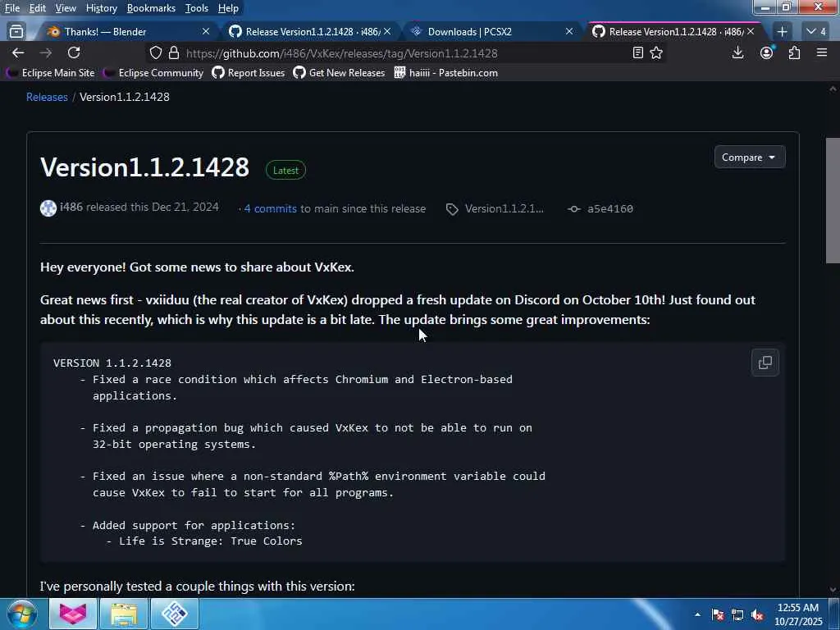The width and height of the screenshot is (840, 630).
Task: Open the View menu
Action: click(66, 8)
